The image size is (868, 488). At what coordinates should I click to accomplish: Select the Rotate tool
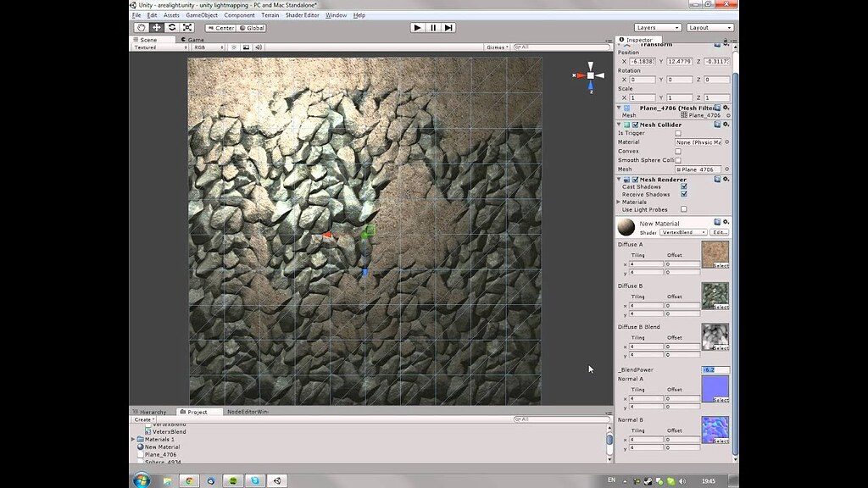[172, 27]
